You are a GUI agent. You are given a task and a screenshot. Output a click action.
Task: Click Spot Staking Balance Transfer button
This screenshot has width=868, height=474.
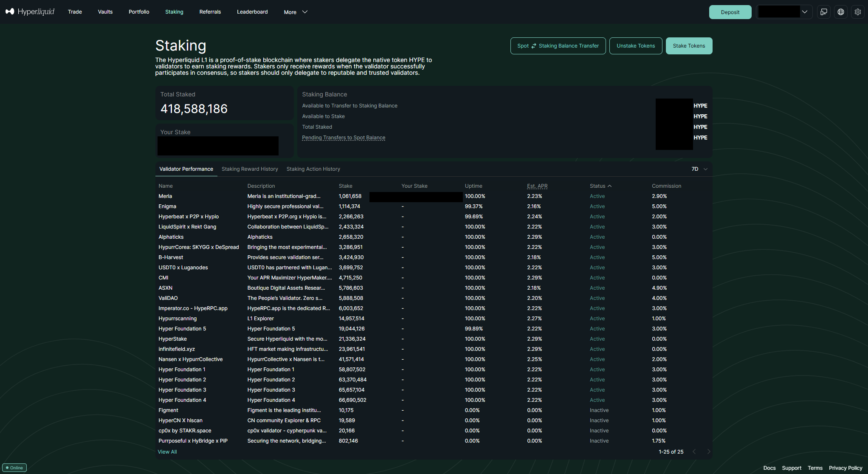point(558,46)
